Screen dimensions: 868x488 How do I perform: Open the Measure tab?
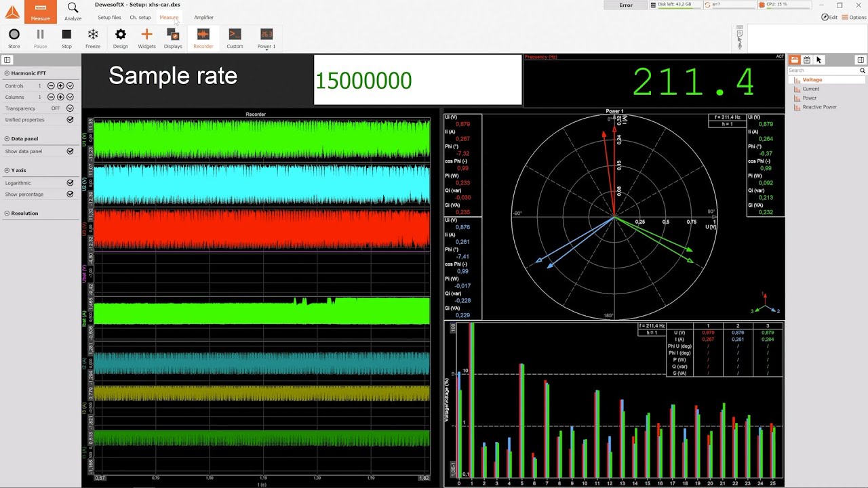pos(169,18)
